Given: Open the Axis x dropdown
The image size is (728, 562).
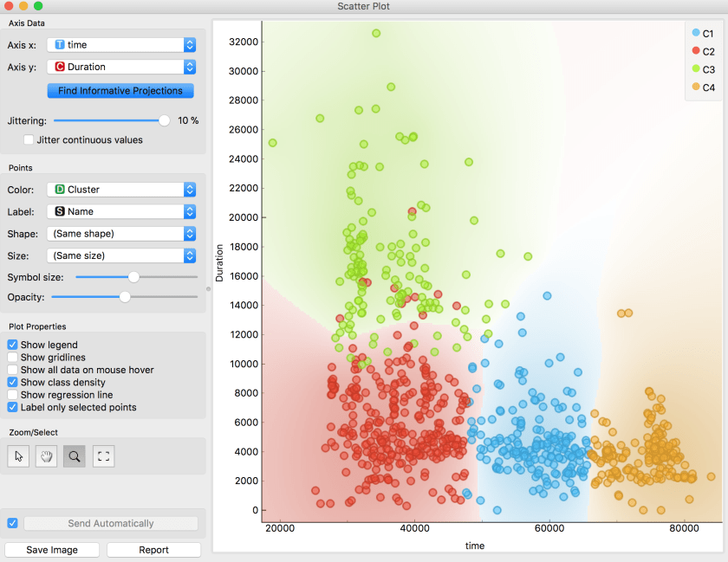Looking at the screenshot, I should tap(121, 44).
